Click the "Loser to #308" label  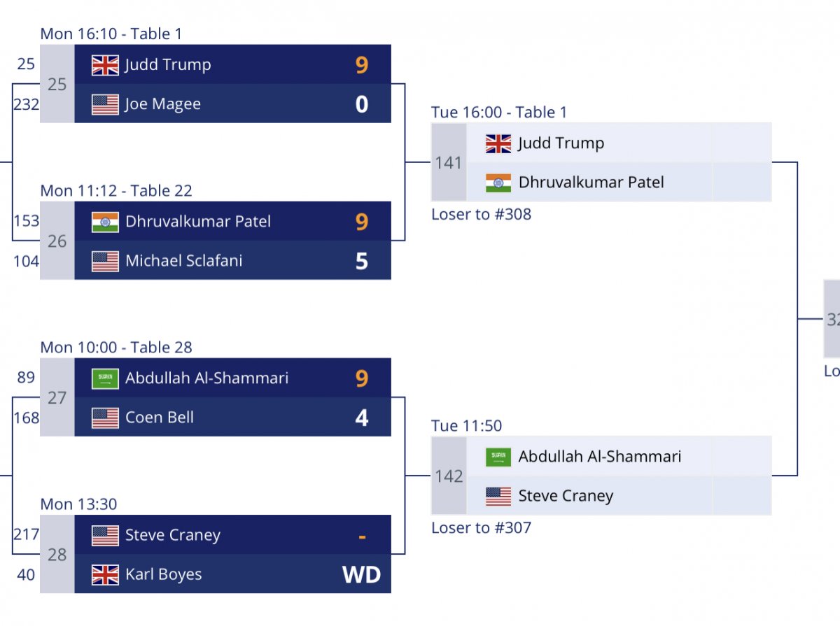(481, 214)
